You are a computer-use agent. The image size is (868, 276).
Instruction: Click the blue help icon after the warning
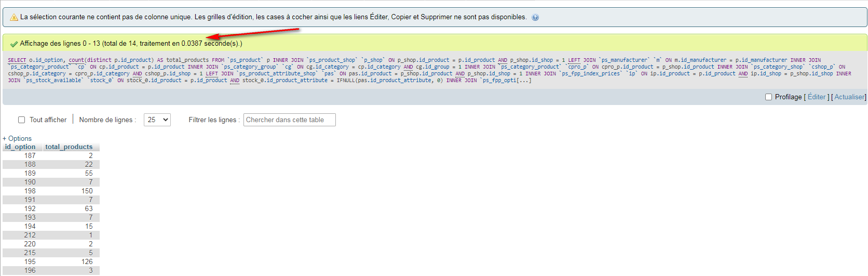click(535, 17)
